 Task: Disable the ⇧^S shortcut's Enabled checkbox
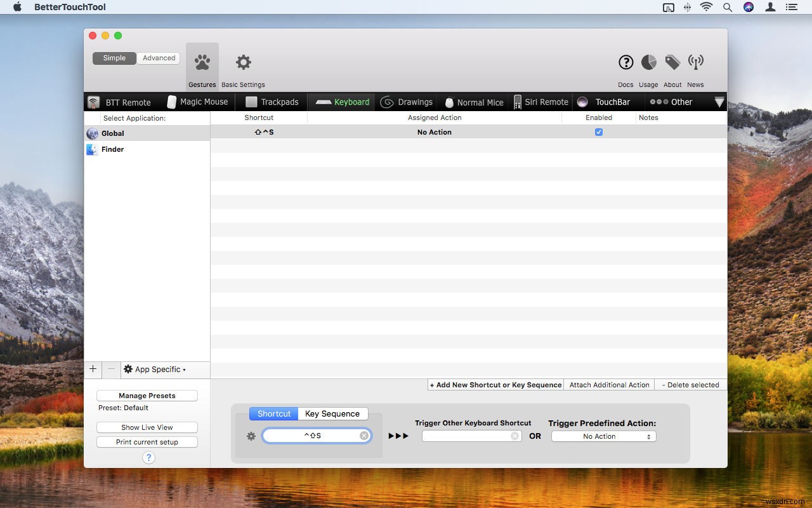[x=598, y=131]
